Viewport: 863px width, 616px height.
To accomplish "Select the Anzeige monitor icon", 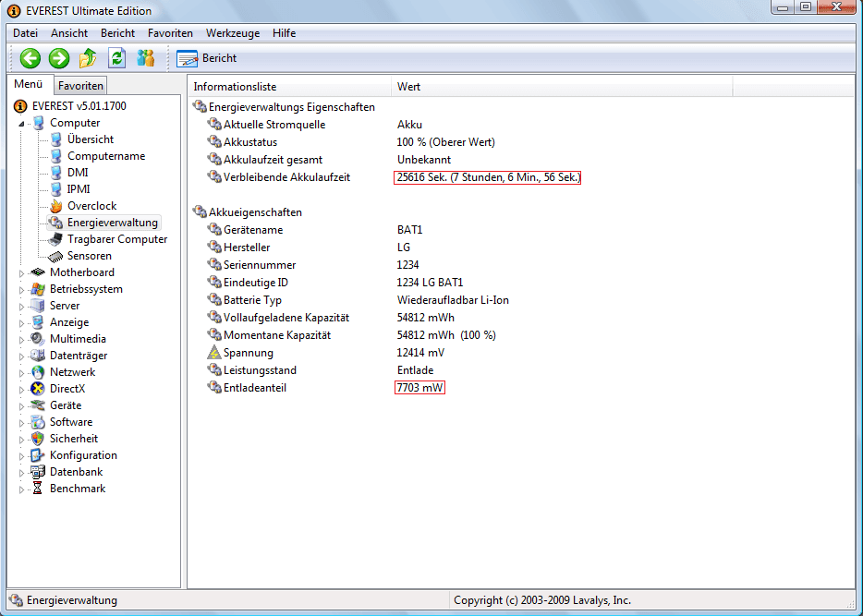I will click(38, 322).
